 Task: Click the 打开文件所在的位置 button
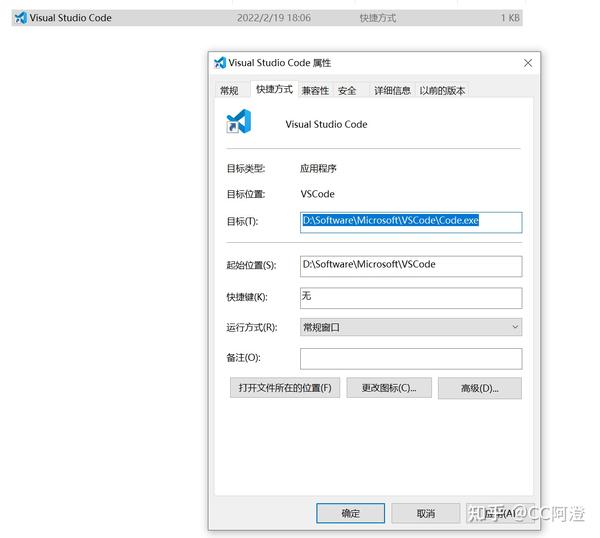pos(285,388)
